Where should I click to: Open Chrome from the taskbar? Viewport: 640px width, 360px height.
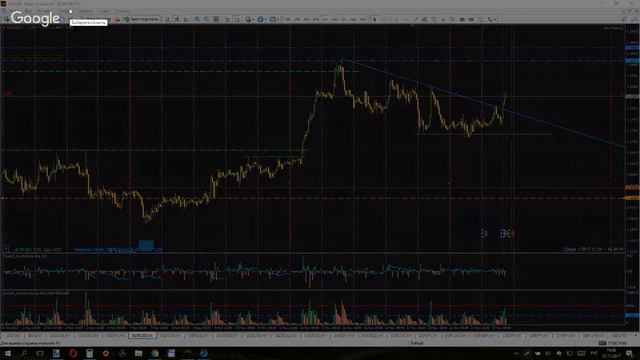tap(155, 353)
